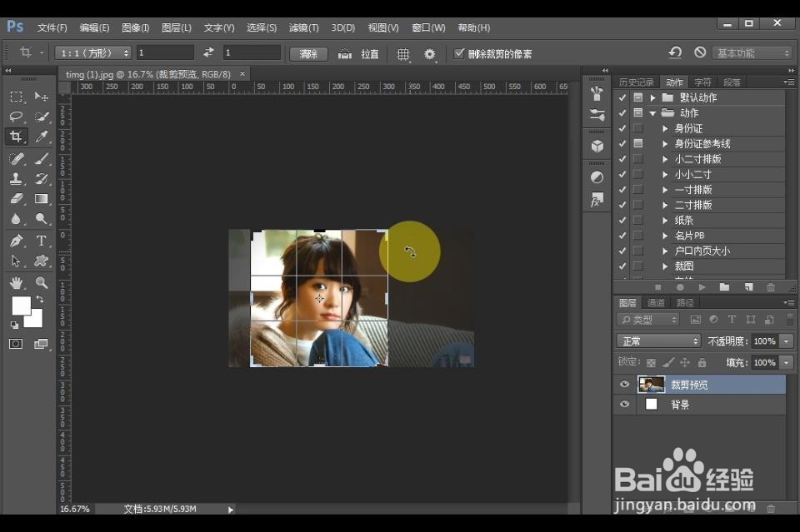Expand the 二寸排版 action
The height and width of the screenshot is (532, 800).
pos(665,205)
